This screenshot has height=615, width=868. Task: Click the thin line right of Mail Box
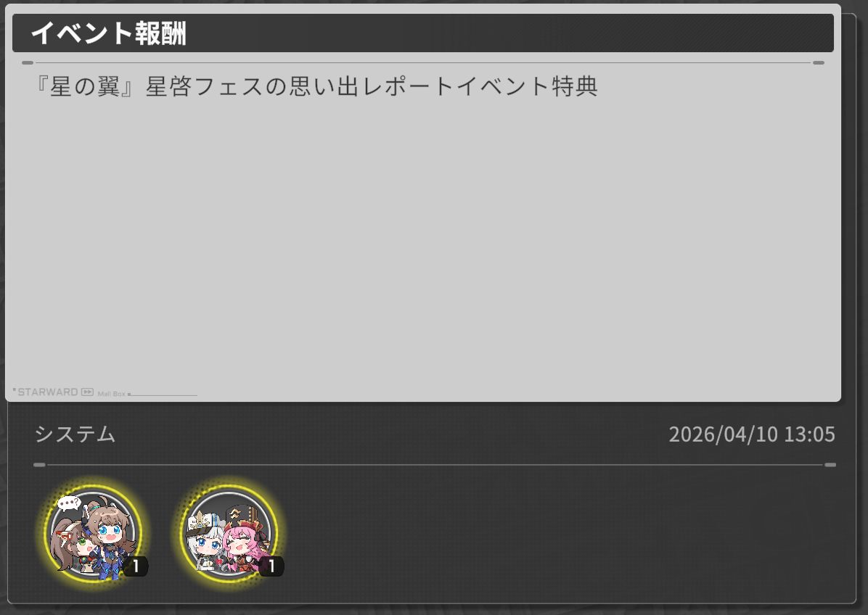point(163,395)
